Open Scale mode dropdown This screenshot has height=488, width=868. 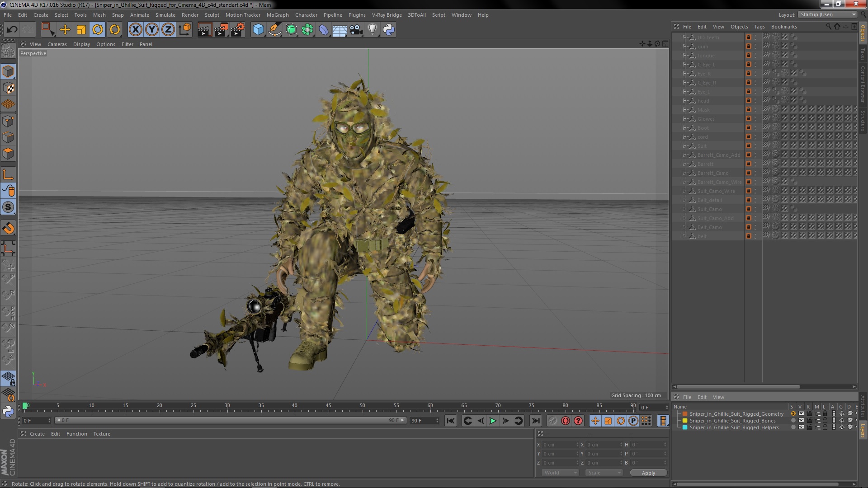[x=604, y=473]
